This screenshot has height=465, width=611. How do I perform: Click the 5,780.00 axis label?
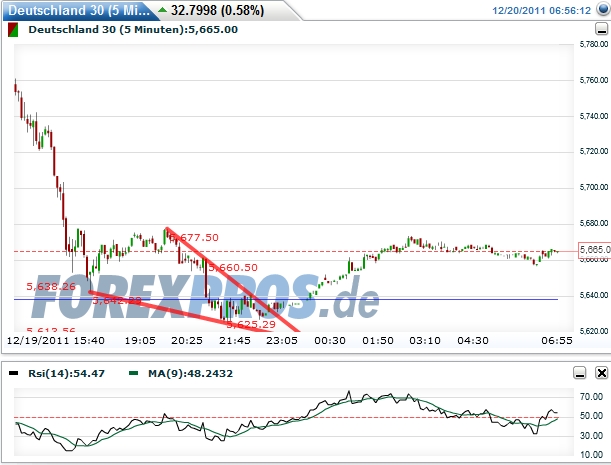point(594,44)
